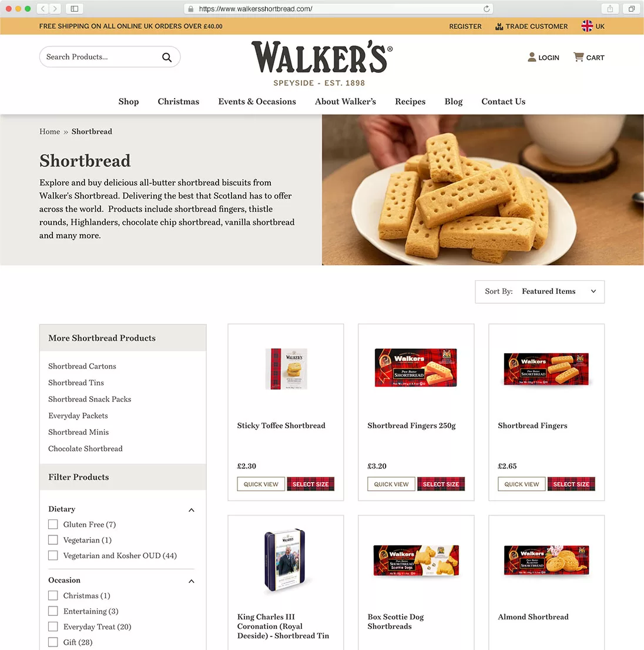Collapse the Occasion filter section

pyautogui.click(x=192, y=581)
